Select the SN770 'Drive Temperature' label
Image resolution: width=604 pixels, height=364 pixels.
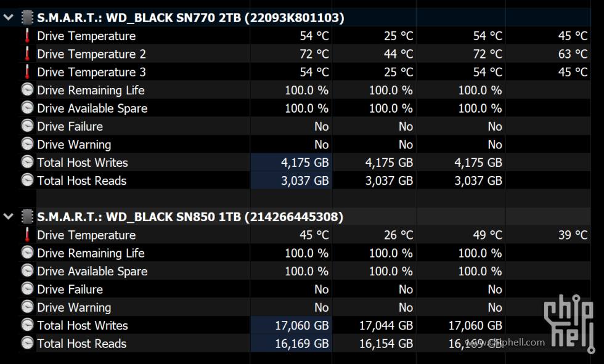(86, 36)
